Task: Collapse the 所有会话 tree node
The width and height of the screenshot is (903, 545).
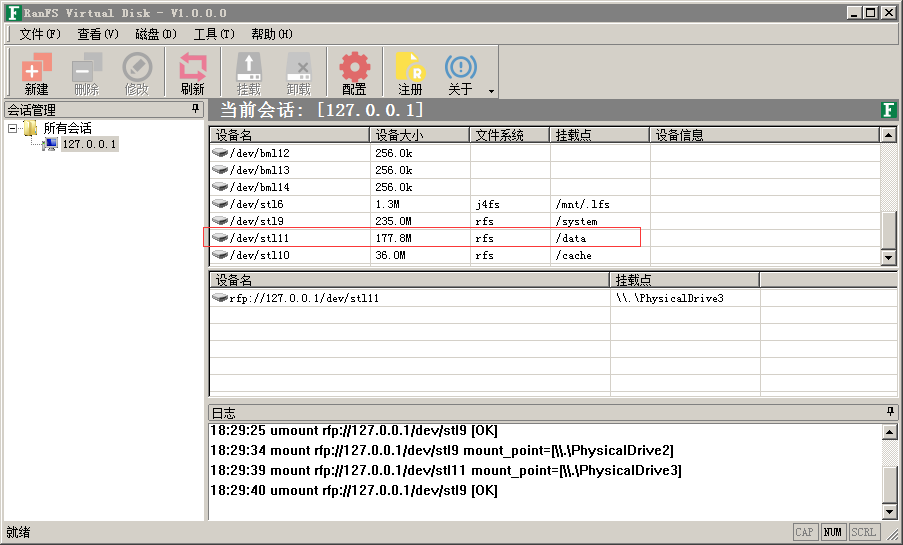Action: click(x=13, y=128)
